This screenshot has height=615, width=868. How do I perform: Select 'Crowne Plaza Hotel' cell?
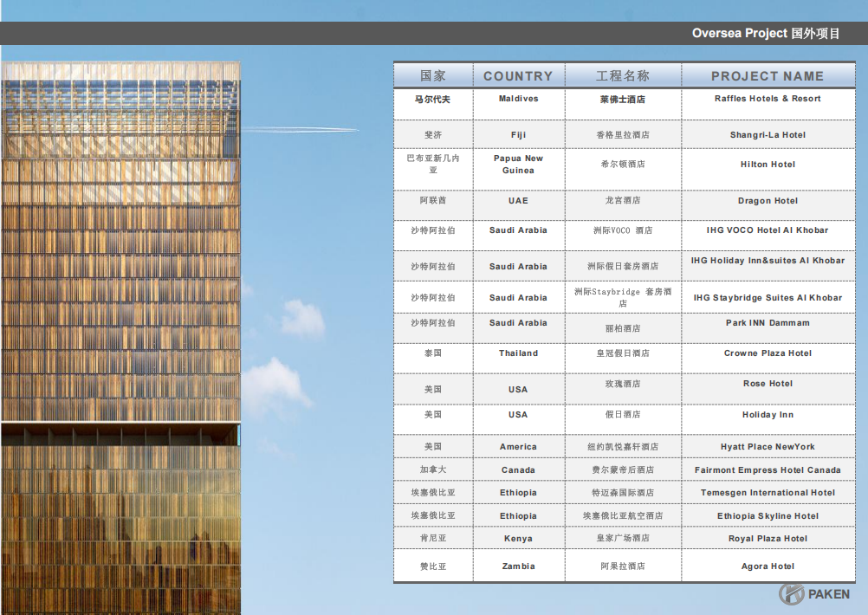point(768,358)
